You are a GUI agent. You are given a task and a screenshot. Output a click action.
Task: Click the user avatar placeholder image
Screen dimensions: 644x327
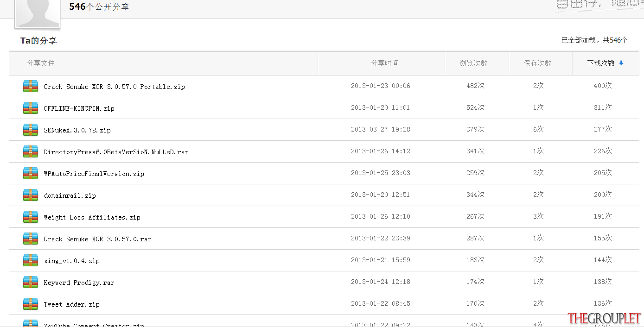(38, 13)
